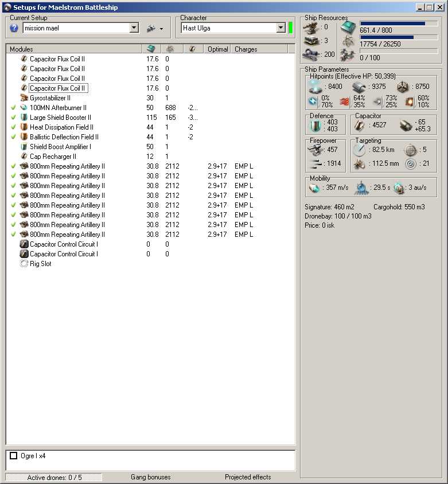Viewport: 448px width, 484px height.
Task: Click the CPU column header icon
Action: (x=151, y=49)
